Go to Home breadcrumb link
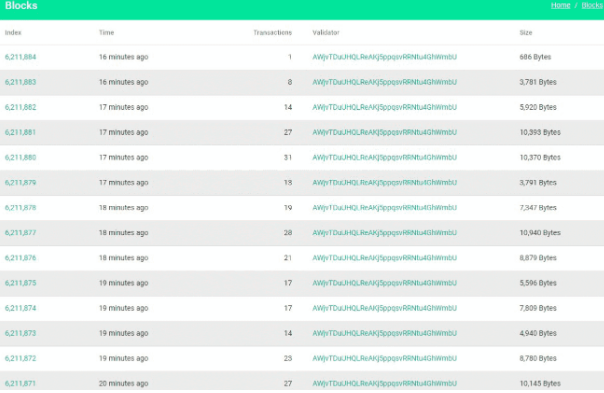Screen dimensions: 604x393 [560, 5]
